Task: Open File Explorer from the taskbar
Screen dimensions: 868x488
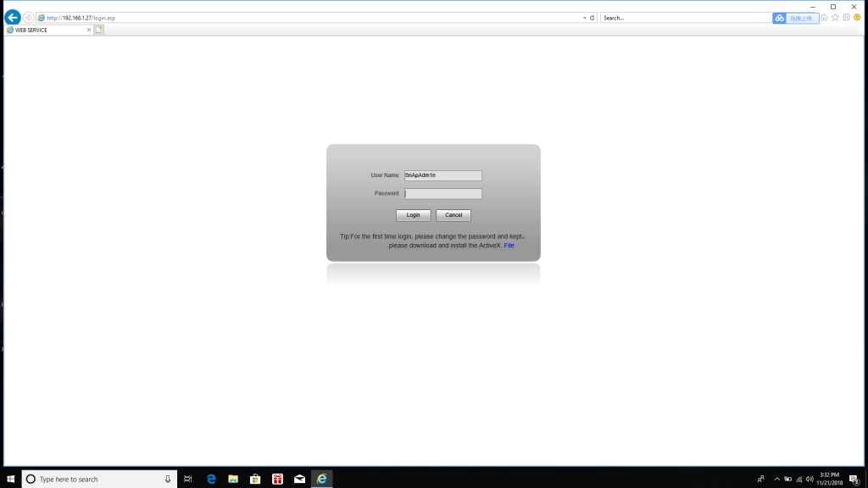Action: point(233,480)
